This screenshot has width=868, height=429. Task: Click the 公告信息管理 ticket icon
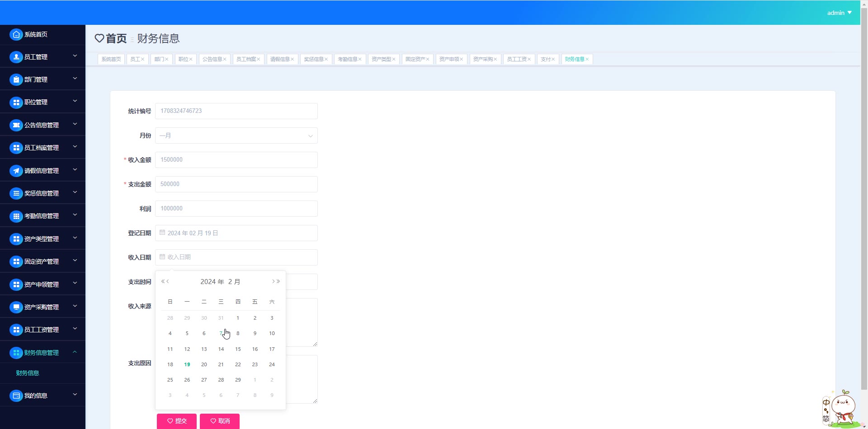coord(16,125)
